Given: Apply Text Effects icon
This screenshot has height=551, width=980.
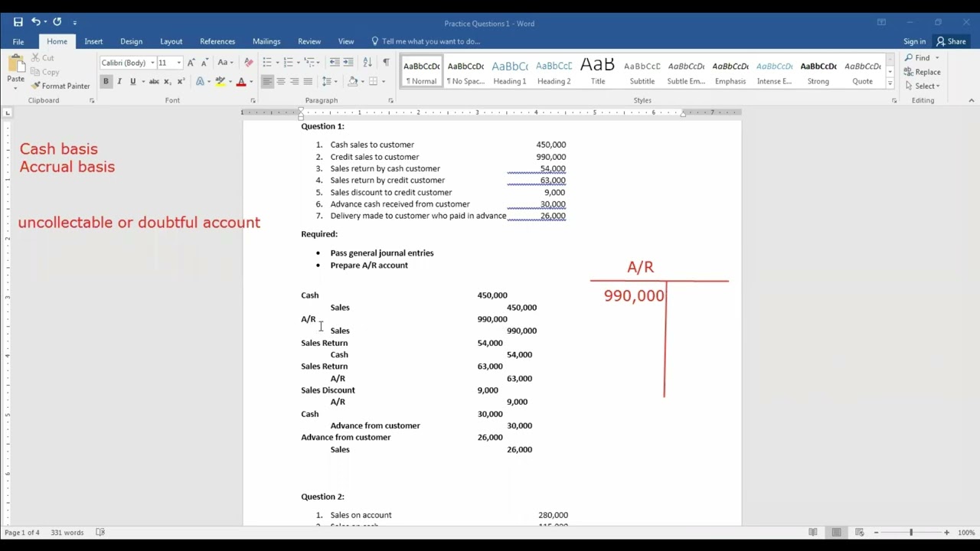Looking at the screenshot, I should click(x=200, y=81).
